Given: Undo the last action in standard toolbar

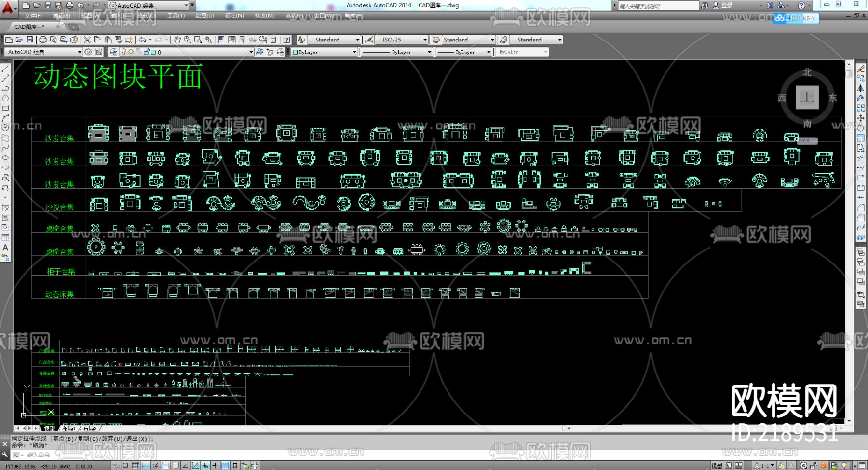Looking at the screenshot, I should (x=142, y=40).
